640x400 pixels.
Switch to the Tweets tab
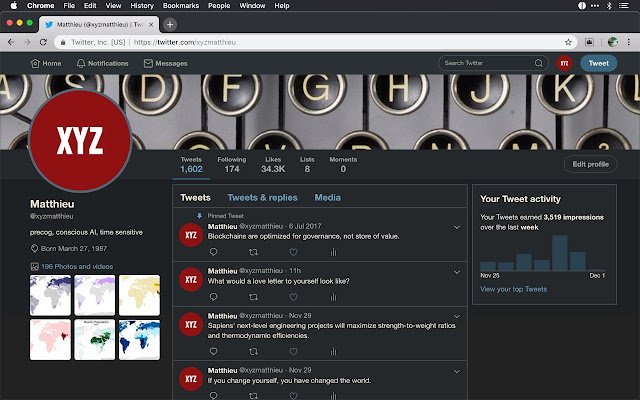[196, 198]
